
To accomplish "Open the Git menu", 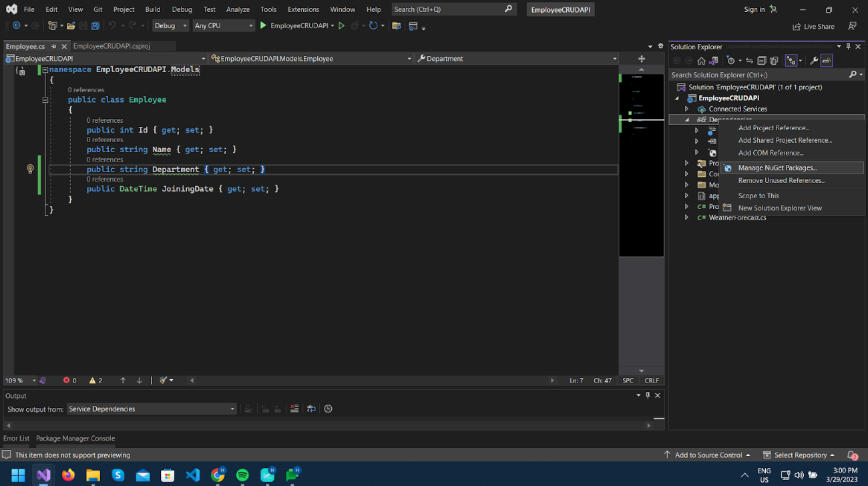I will pos(98,9).
